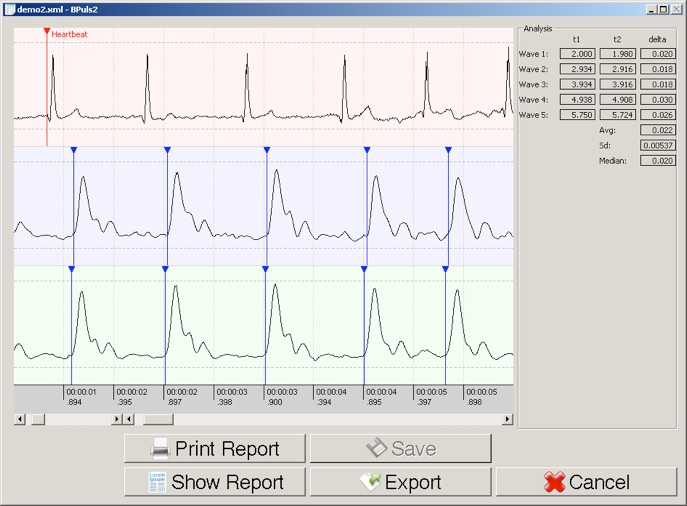Click the report sheet icon on Show Report
This screenshot has height=506, width=687.
[x=157, y=483]
